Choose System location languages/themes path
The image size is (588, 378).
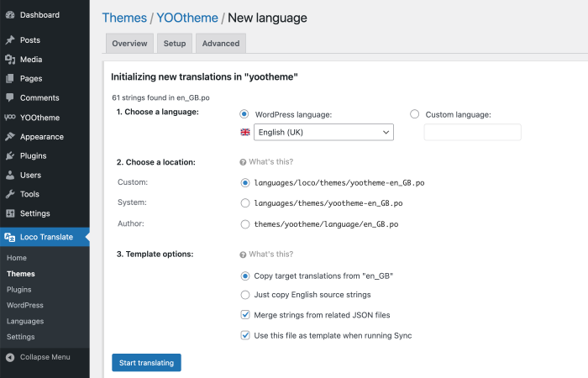pyautogui.click(x=245, y=203)
